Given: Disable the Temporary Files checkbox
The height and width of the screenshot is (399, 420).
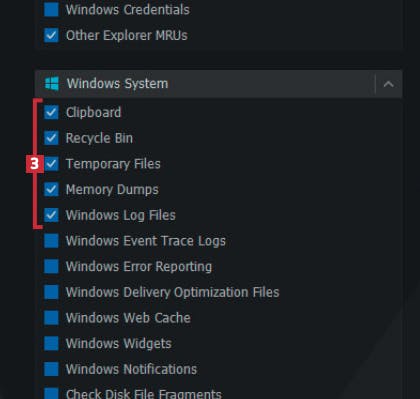Looking at the screenshot, I should [x=51, y=164].
